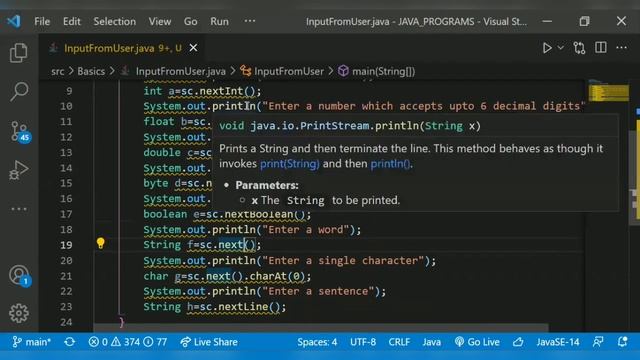This screenshot has height=360, width=640.
Task: Click the lightbulb quick fix icon on line 19
Action: click(100, 244)
